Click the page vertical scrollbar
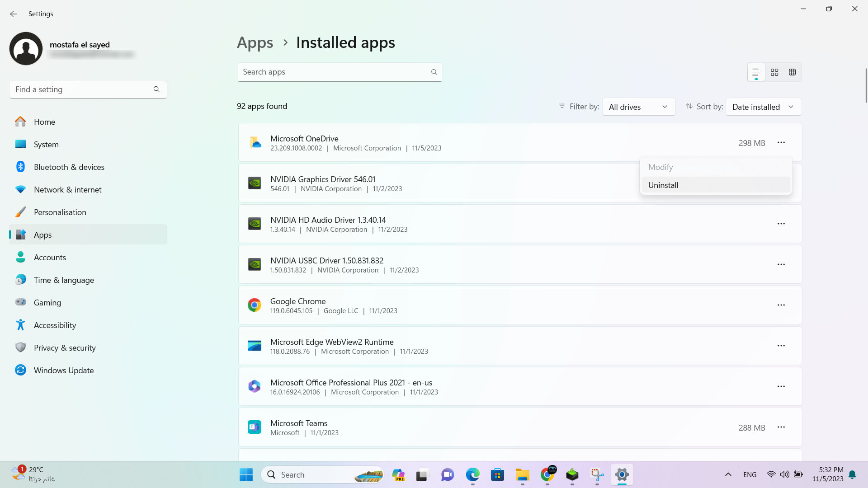Viewport: 868px width, 488px height. (x=866, y=86)
